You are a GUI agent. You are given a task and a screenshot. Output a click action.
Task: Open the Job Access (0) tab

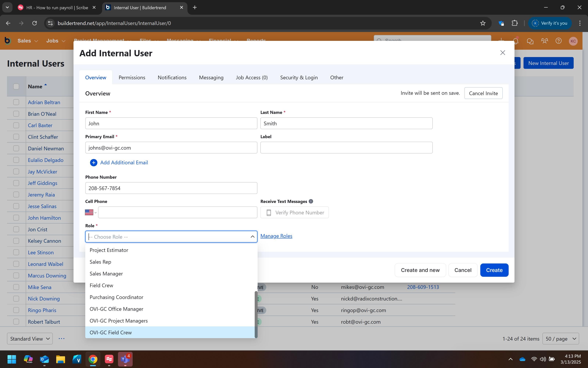(252, 77)
